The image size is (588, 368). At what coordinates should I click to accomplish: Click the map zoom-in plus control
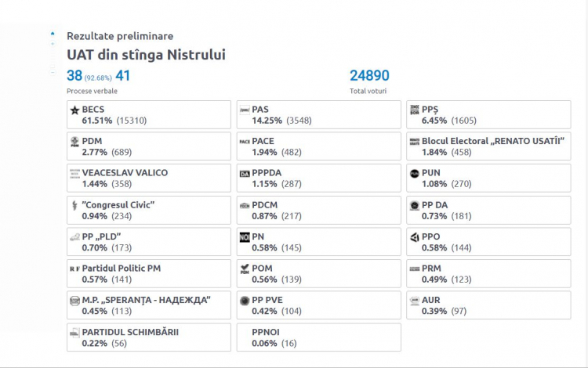[x=53, y=44]
